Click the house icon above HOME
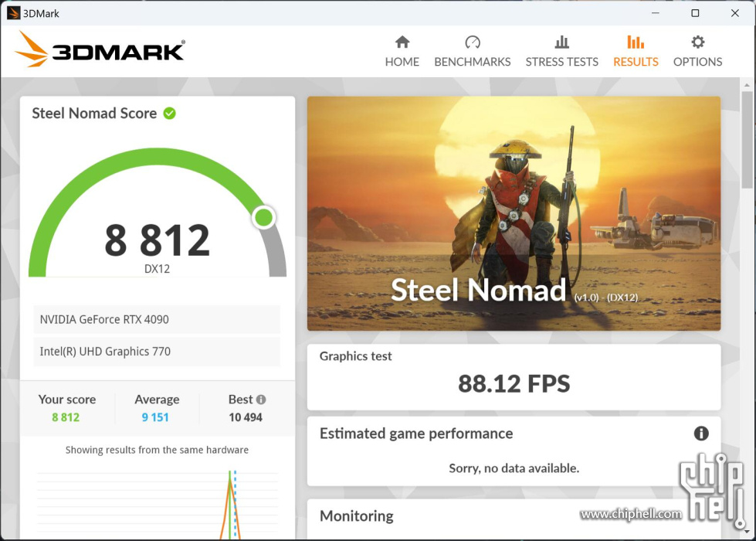Screen dimensions: 756x541 402,43
